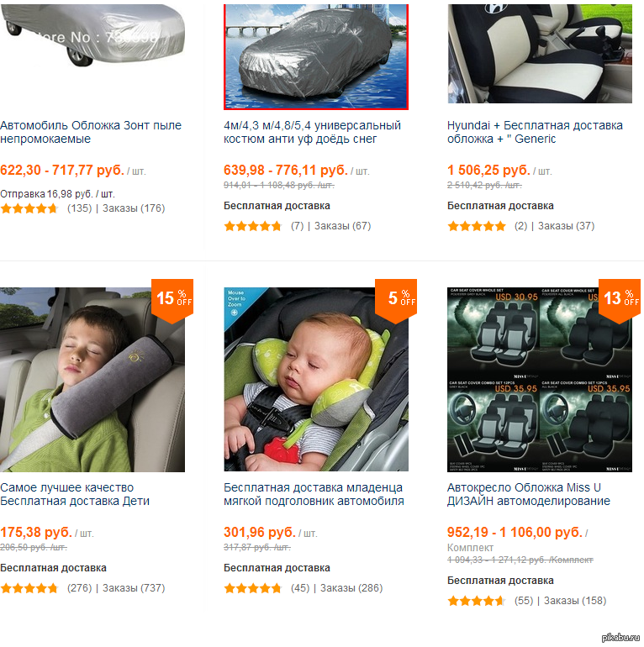The image size is (644, 647).
Task: Click star rating of Hyundai seat cover
Action: pos(477,226)
